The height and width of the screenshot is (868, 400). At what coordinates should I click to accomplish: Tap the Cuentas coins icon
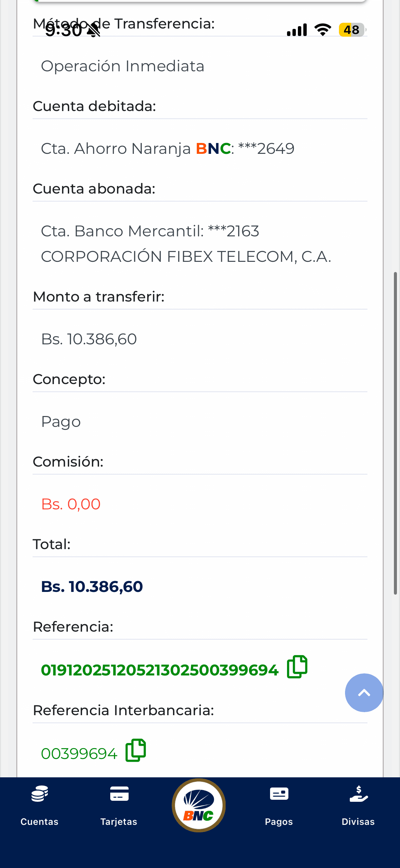point(40,794)
